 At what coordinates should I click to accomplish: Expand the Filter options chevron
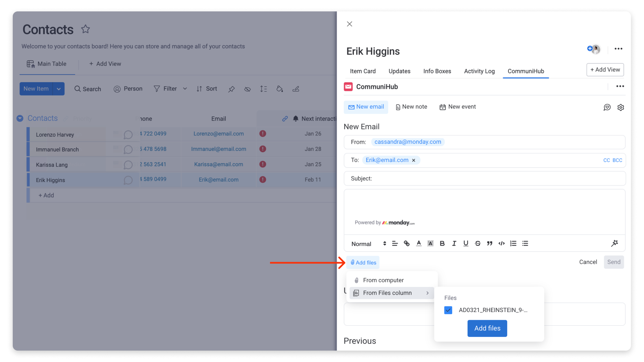[185, 89]
